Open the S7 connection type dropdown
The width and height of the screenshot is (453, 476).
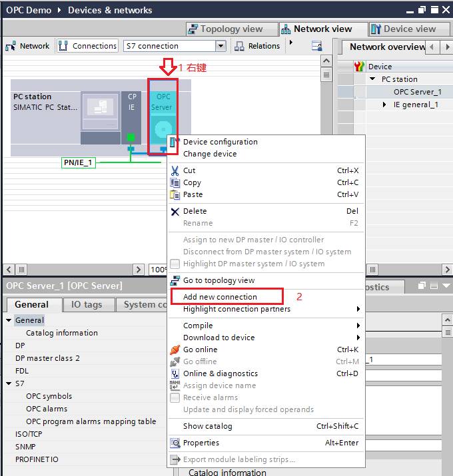(x=221, y=46)
